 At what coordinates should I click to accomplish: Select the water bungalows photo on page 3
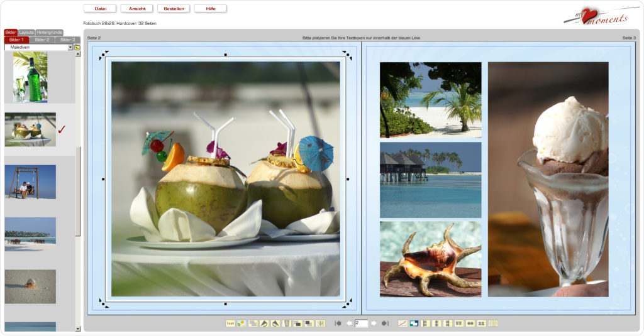(x=430, y=180)
